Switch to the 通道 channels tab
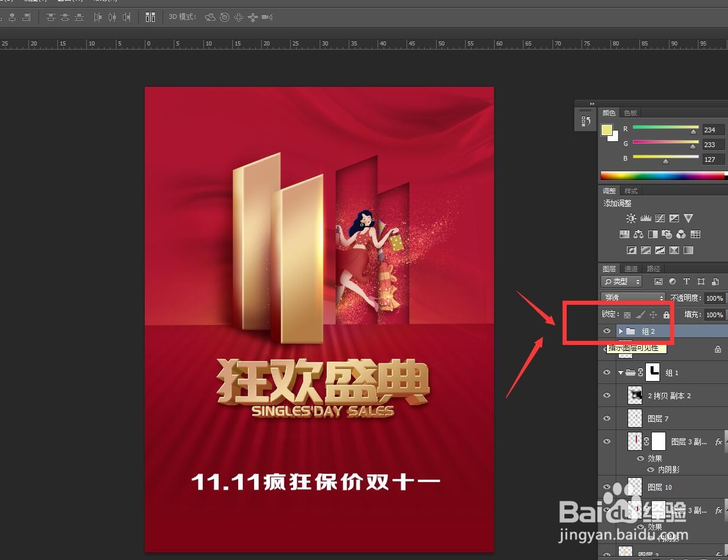Screen dimensions: 728x560 coord(631,269)
